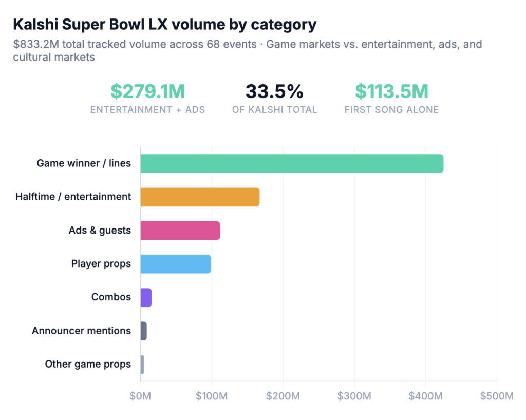Click the small Other game props bar
Viewport: 526px width, 420px height.
(142, 364)
